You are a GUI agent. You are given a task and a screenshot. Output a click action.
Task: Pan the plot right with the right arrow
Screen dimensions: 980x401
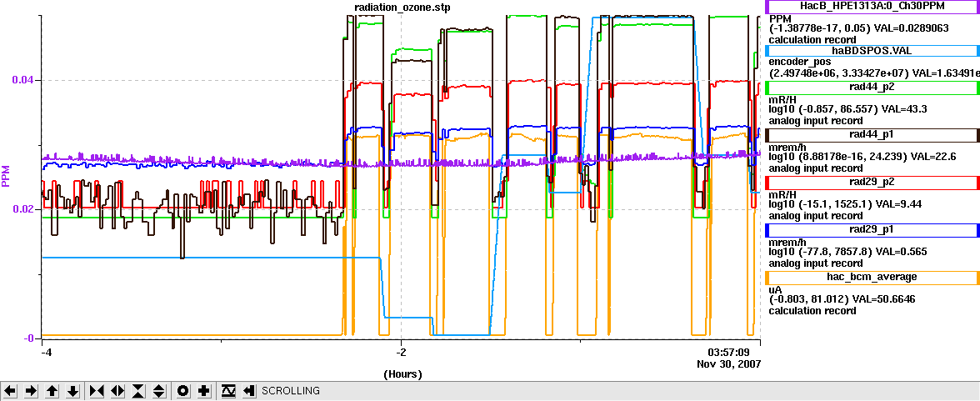[x=32, y=391]
